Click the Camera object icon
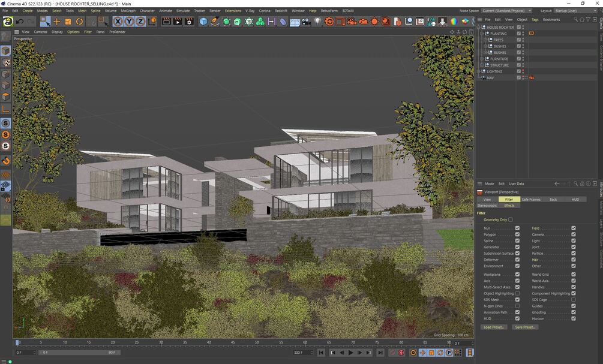 (306, 22)
